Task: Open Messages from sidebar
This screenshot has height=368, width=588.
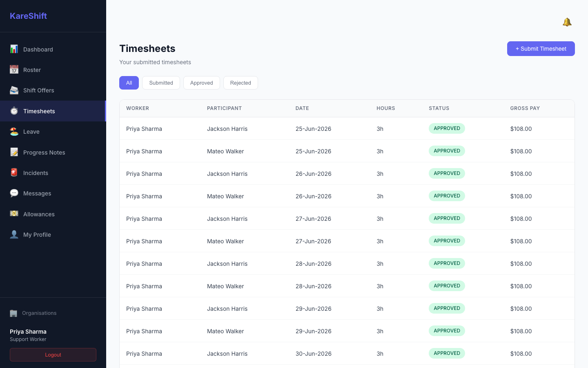Action: point(53,193)
